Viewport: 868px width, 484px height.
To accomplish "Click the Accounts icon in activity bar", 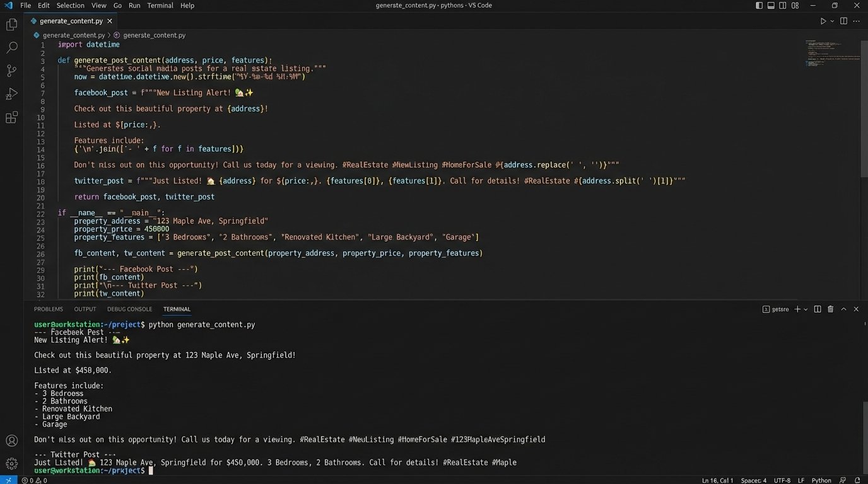I will [x=11, y=441].
